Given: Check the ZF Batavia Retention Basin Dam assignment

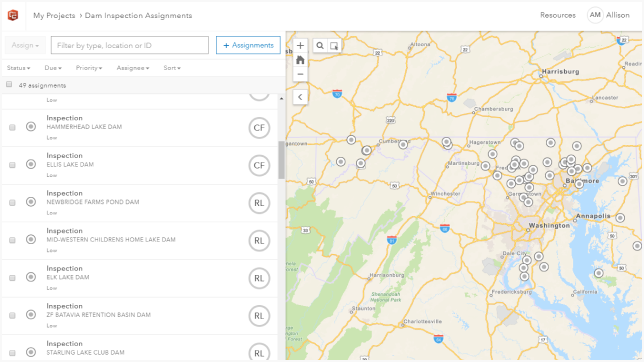Looking at the screenshot, I should tap(12, 316).
